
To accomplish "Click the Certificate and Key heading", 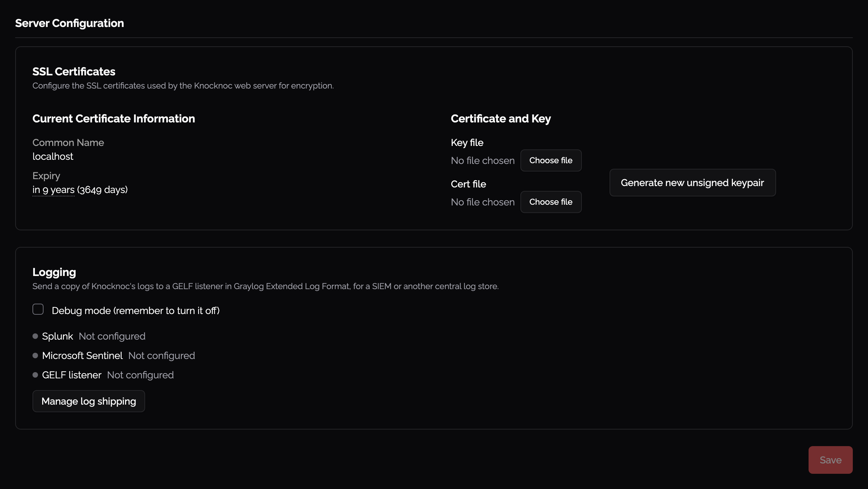I will 501,119.
